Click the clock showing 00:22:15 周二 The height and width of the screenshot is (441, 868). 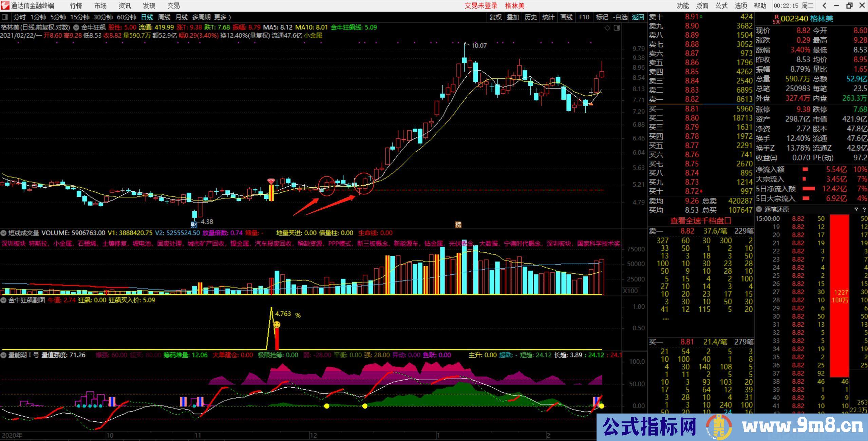[794, 6]
